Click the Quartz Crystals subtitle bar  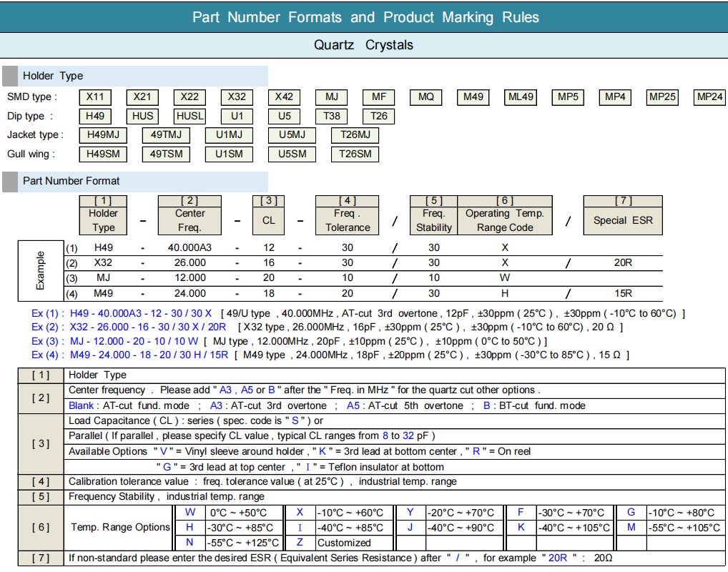point(364,45)
